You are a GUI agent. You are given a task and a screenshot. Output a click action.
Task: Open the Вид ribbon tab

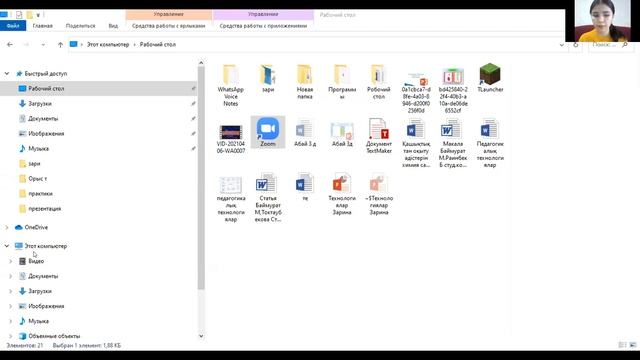click(x=113, y=26)
